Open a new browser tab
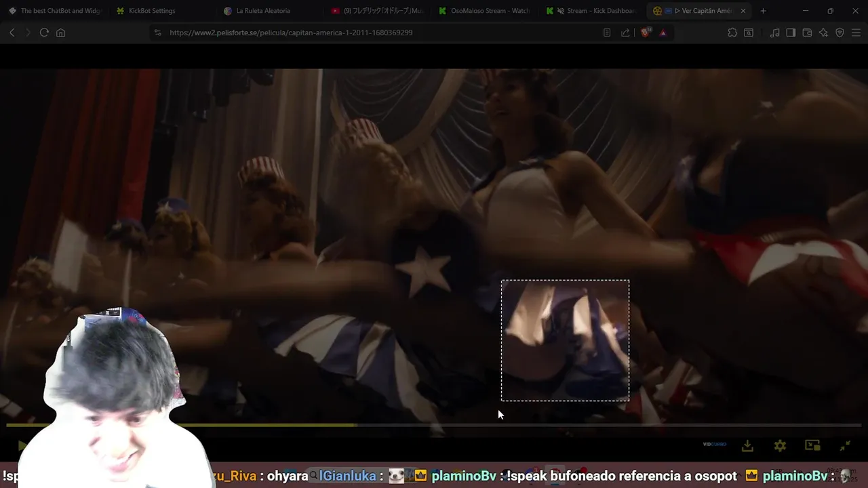The width and height of the screenshot is (868, 488). point(764,11)
